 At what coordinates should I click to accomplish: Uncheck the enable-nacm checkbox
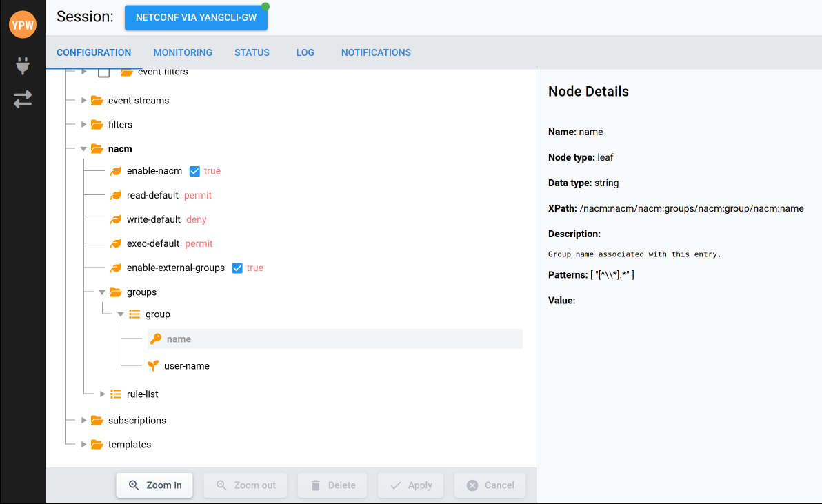194,171
